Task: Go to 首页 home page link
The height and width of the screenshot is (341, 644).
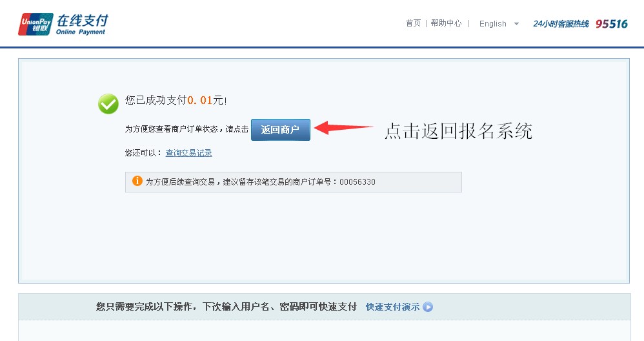Action: [413, 23]
